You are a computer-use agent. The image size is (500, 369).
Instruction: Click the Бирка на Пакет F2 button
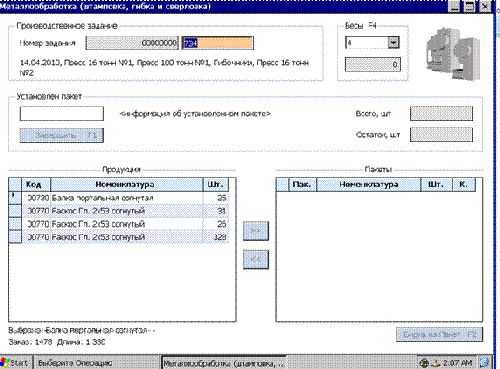(x=439, y=334)
